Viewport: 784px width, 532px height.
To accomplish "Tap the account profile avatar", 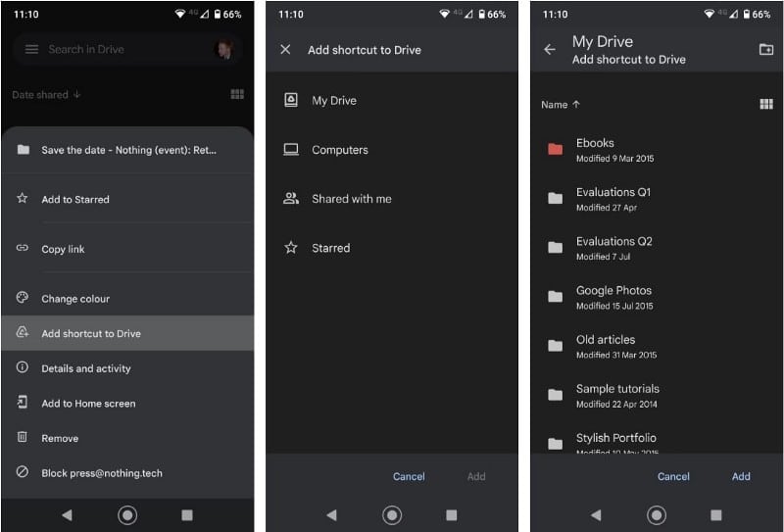I will (224, 49).
